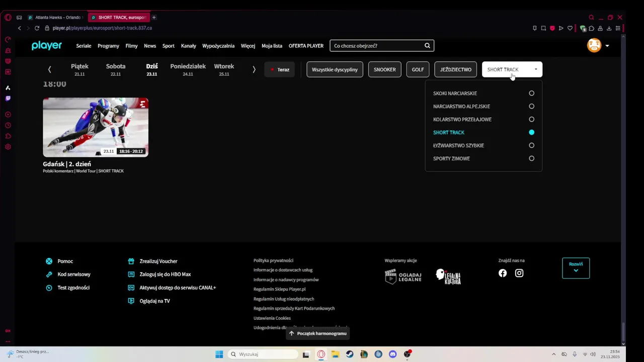Open File Explorer from the taskbar

[335, 354]
